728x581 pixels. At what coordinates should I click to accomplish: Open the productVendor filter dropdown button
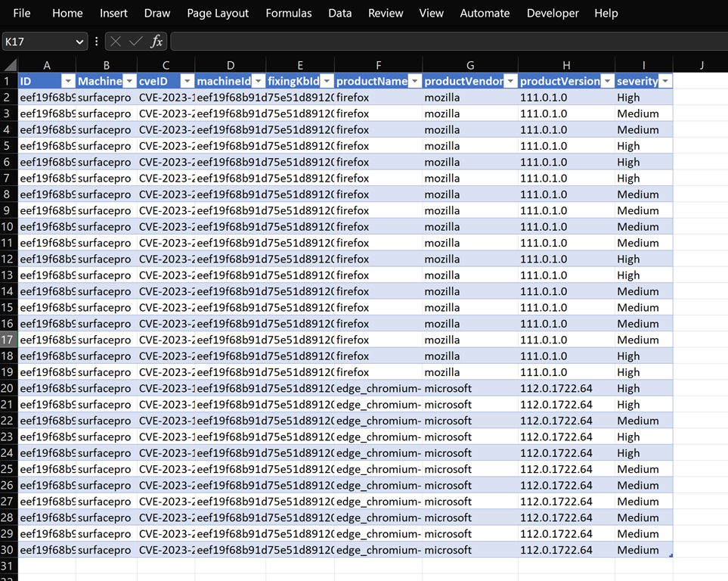tap(510, 82)
